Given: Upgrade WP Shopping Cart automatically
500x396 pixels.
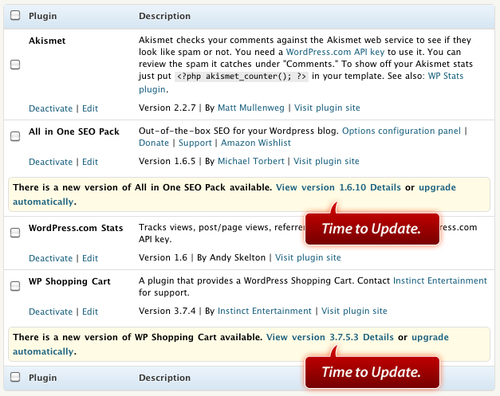Looking at the screenshot, I should point(430,337).
